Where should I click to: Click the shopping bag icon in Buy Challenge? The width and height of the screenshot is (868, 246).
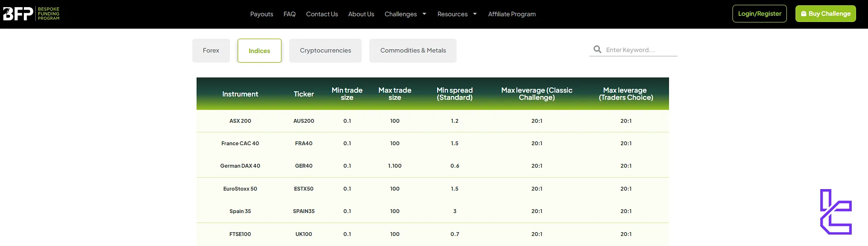pyautogui.click(x=804, y=14)
